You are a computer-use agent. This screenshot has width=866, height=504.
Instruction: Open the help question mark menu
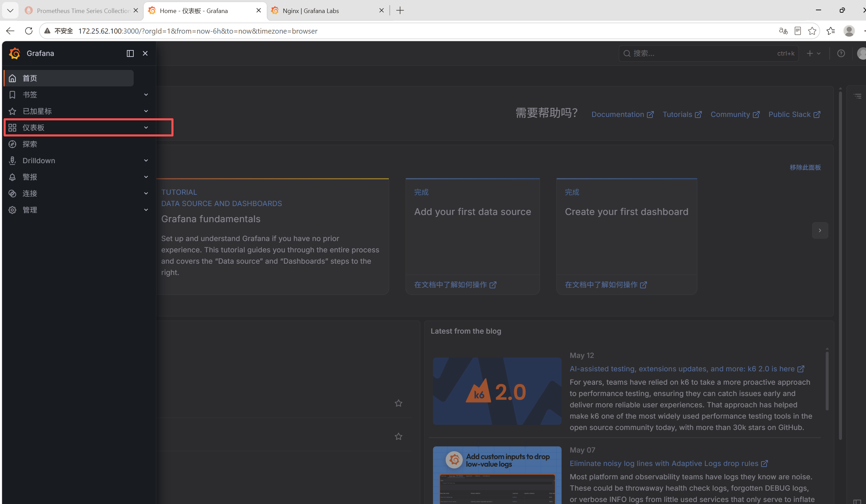(x=841, y=53)
